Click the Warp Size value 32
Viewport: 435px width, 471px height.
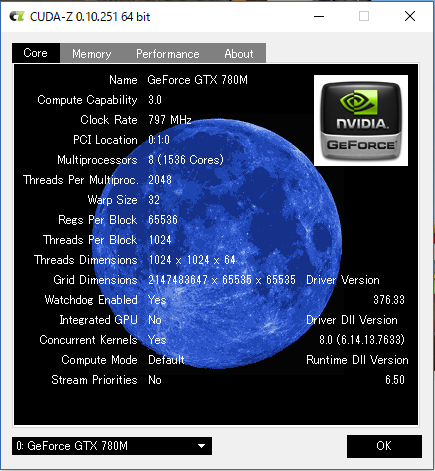coord(154,200)
